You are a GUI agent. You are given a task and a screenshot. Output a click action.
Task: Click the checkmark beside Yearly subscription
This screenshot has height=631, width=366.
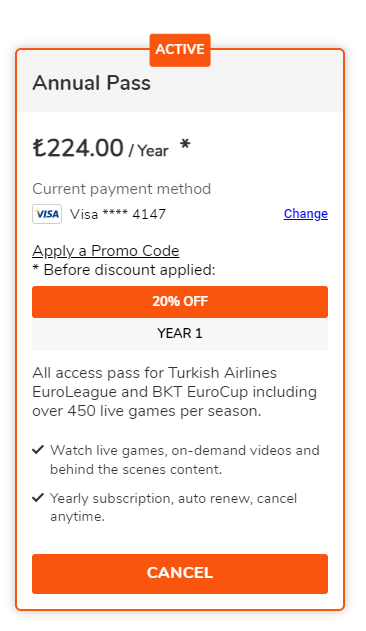pyautogui.click(x=38, y=498)
